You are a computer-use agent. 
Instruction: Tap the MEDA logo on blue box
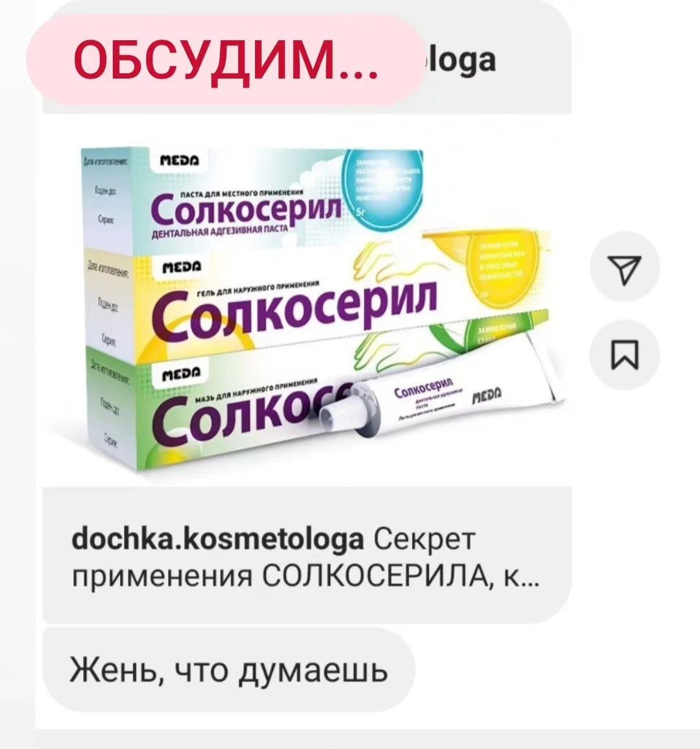(x=180, y=160)
